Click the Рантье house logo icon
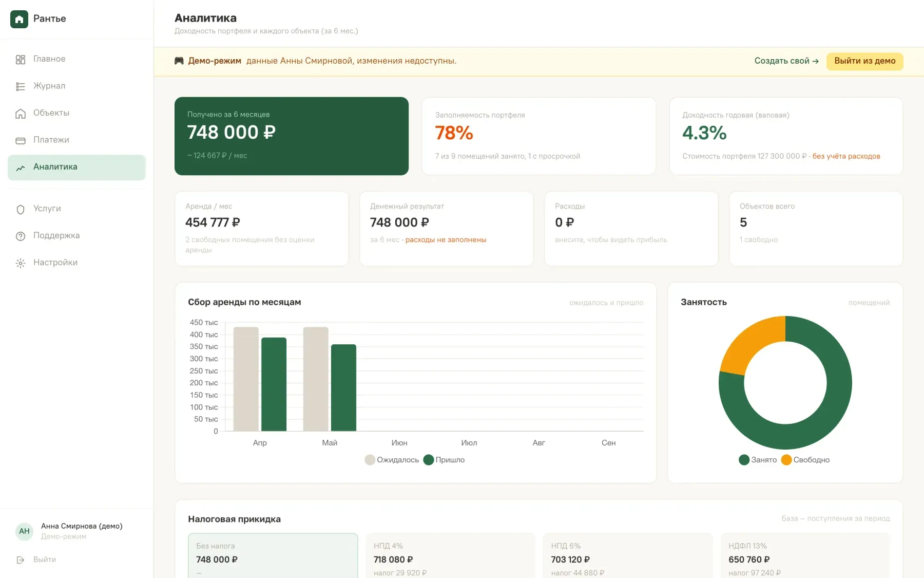This screenshot has width=924, height=578. pos(19,19)
